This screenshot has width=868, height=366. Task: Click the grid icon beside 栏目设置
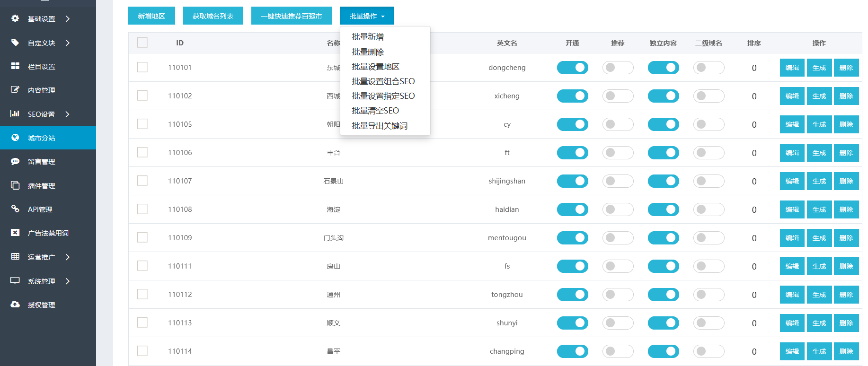click(15, 66)
